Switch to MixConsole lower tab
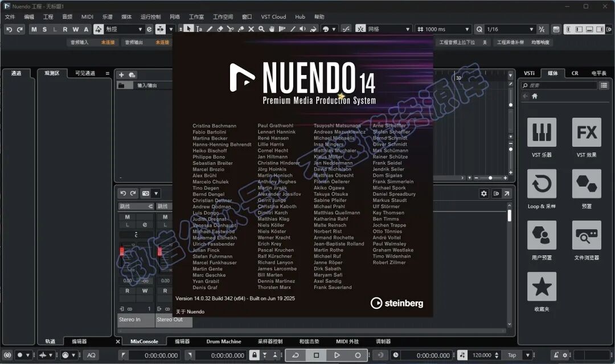This screenshot has height=364, width=615. 144,341
